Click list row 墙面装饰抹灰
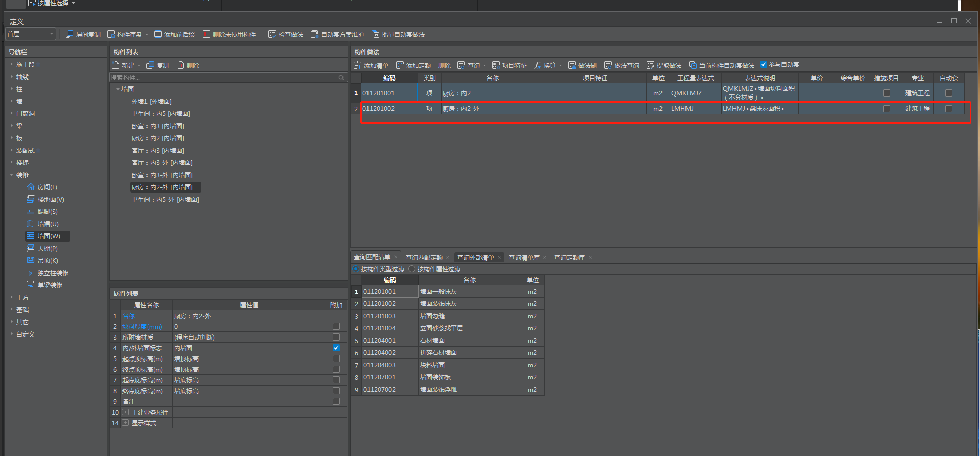The height and width of the screenshot is (456, 980). 448,304
